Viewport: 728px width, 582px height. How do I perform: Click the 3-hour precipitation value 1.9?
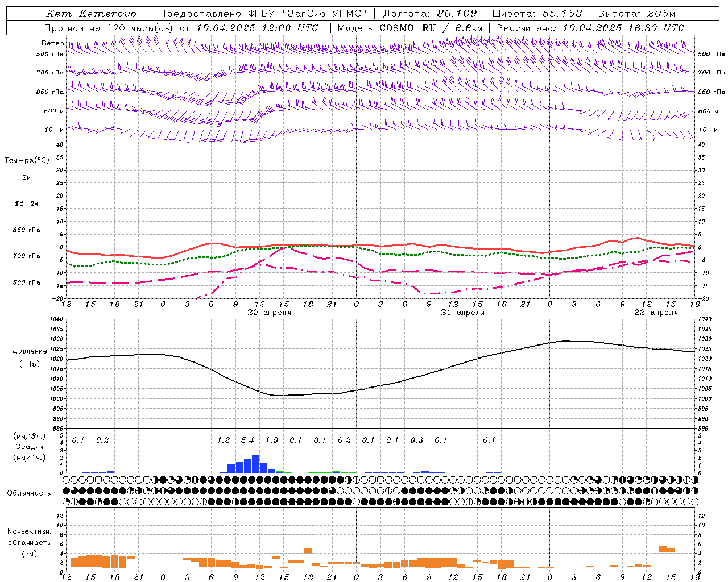tap(272, 440)
